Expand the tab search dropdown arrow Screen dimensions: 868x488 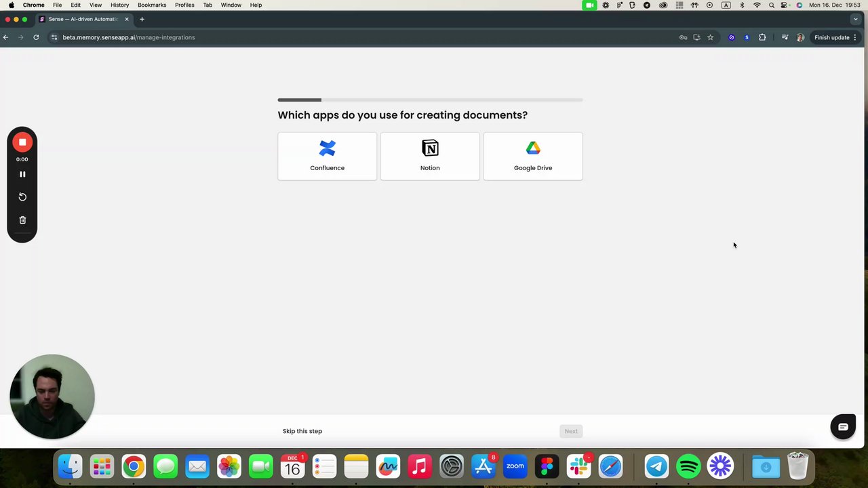[855, 19]
